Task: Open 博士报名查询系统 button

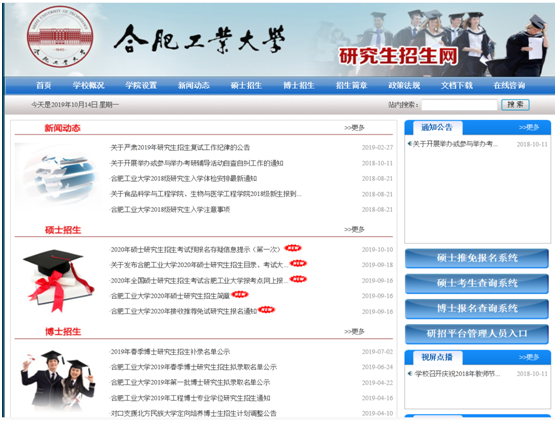Action: tap(477, 309)
